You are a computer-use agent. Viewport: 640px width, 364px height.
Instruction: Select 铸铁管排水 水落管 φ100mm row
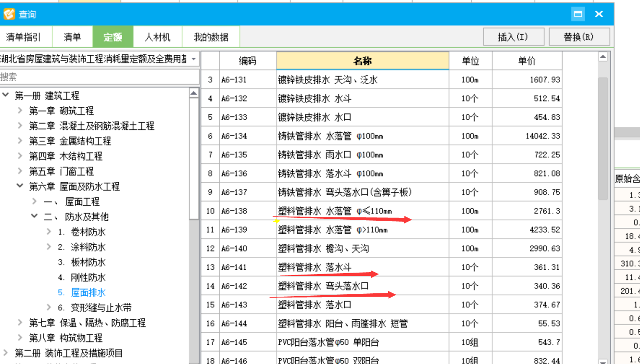pyautogui.click(x=382, y=136)
